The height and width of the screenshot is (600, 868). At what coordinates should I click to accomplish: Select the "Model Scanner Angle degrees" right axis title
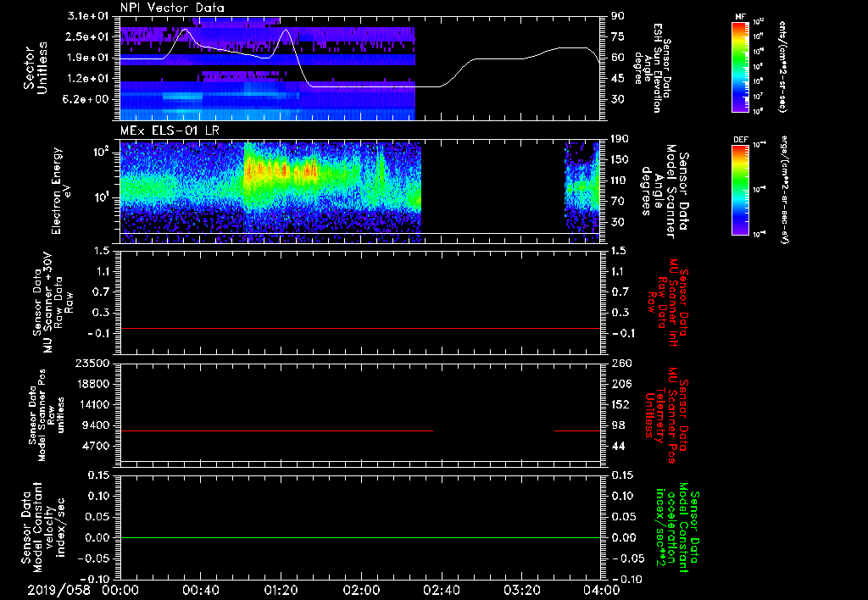coord(665,191)
